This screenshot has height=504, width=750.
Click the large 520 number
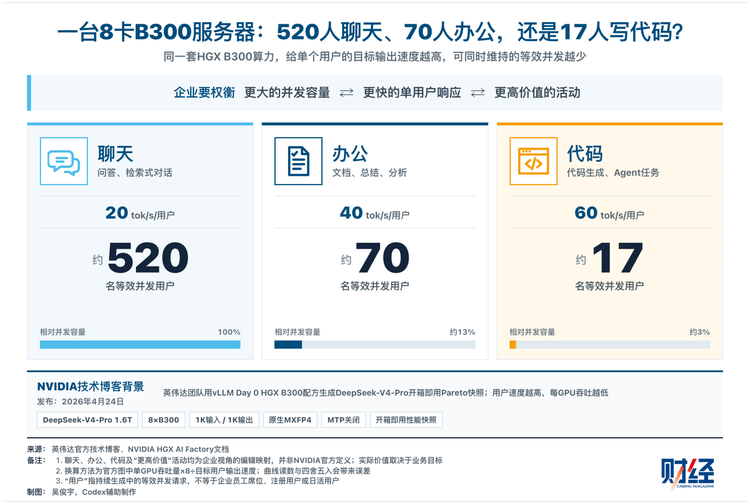(148, 258)
